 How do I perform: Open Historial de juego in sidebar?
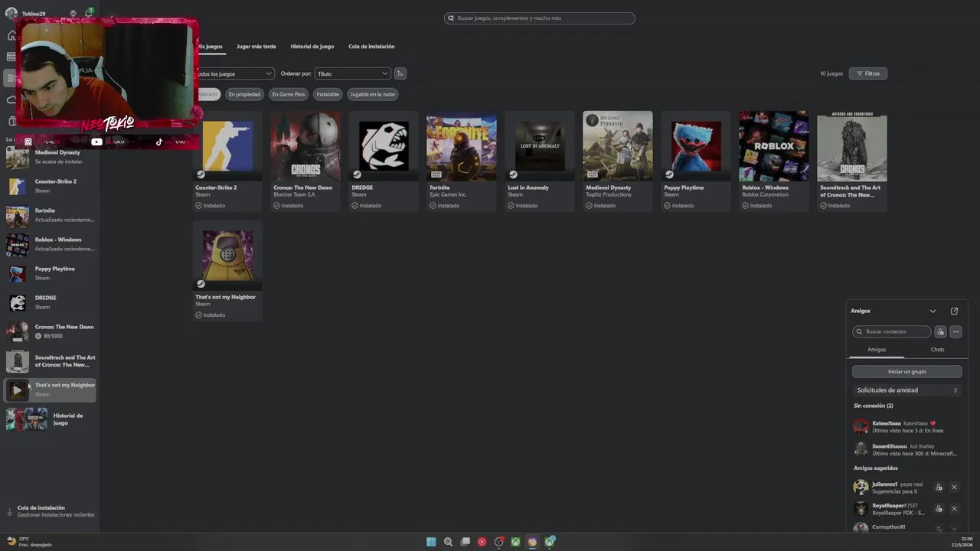(51, 419)
